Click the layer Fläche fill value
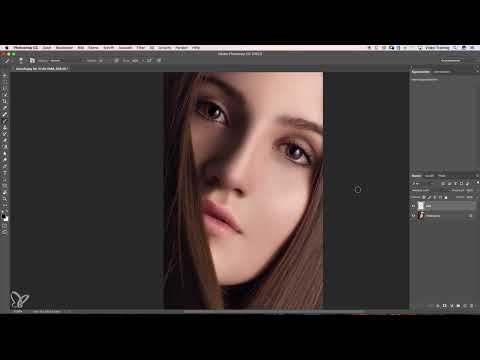Viewport: 480px width, 360px height. (469, 197)
